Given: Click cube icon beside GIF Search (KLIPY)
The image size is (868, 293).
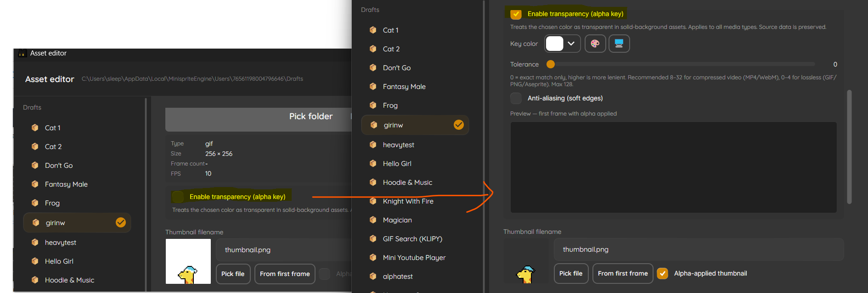Looking at the screenshot, I should coord(373,238).
